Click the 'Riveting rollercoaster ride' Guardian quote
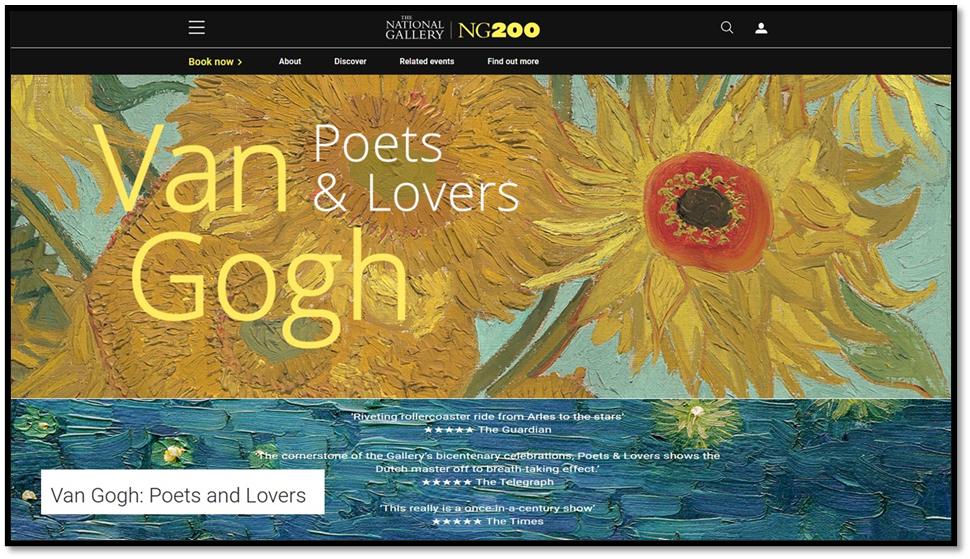 pyautogui.click(x=487, y=416)
